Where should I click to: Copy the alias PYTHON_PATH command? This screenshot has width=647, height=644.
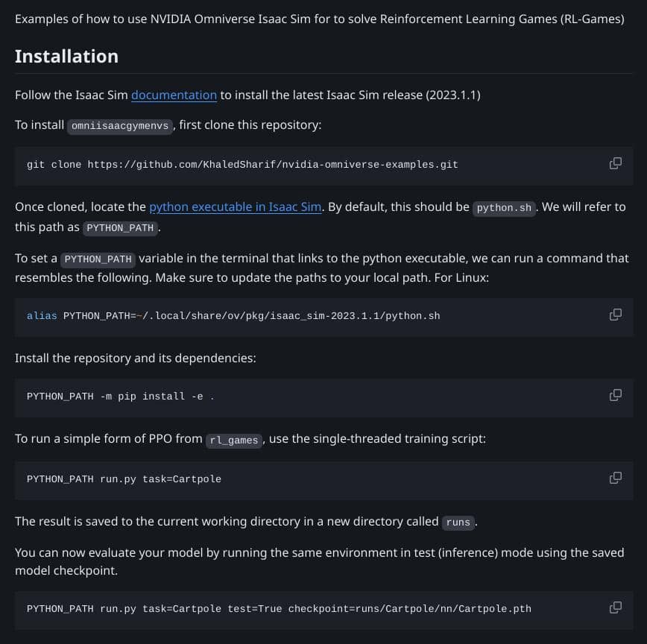(x=616, y=315)
